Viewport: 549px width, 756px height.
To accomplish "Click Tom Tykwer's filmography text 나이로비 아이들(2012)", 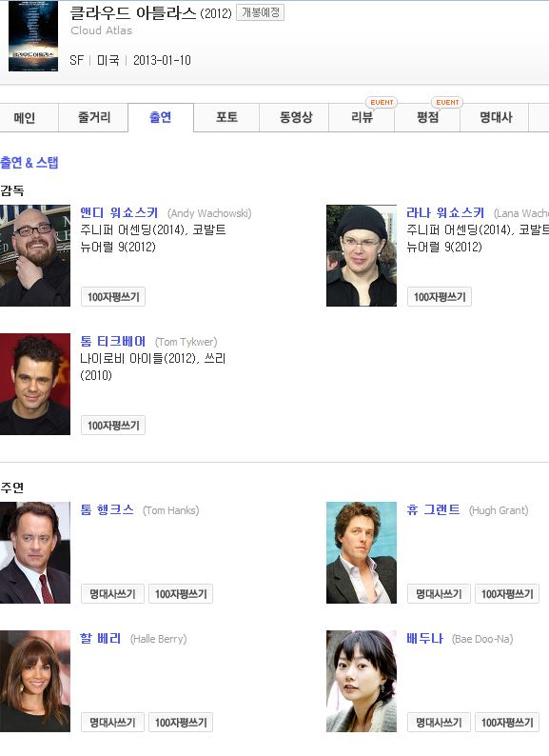I will tap(140, 359).
